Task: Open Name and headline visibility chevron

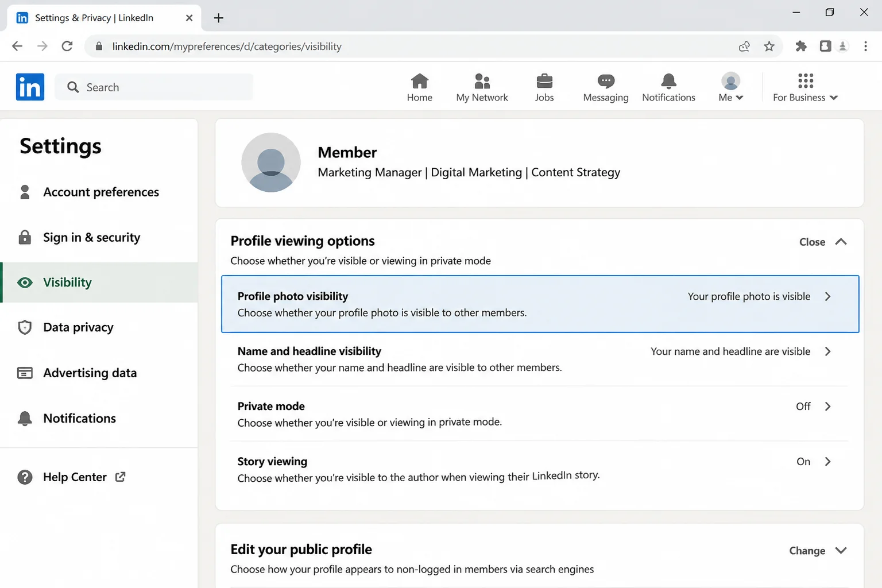Action: click(827, 351)
